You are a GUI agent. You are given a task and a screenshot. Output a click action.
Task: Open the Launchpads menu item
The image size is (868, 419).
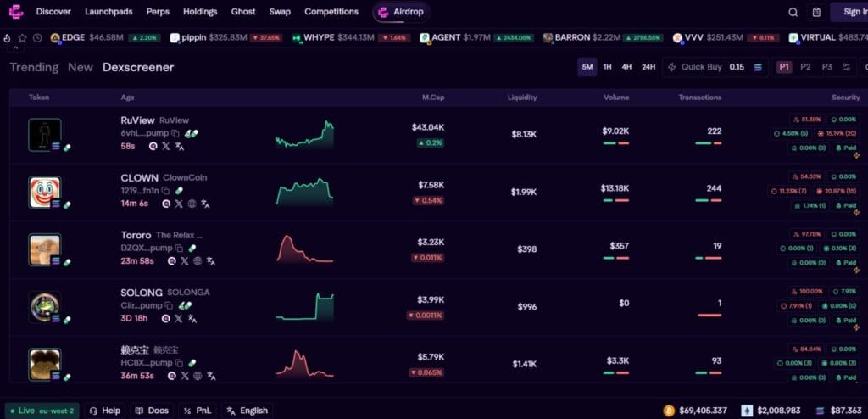coord(108,12)
